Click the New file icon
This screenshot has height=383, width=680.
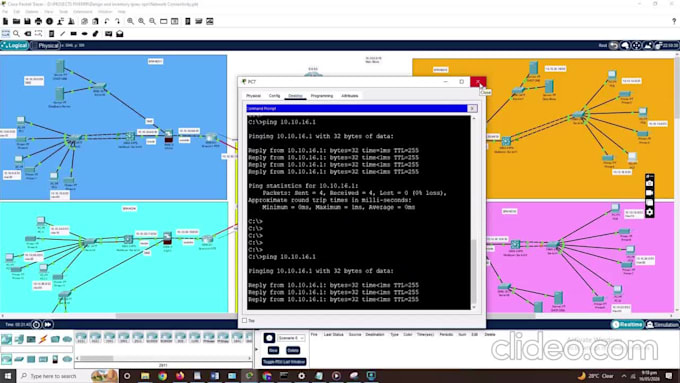click(x=6, y=21)
